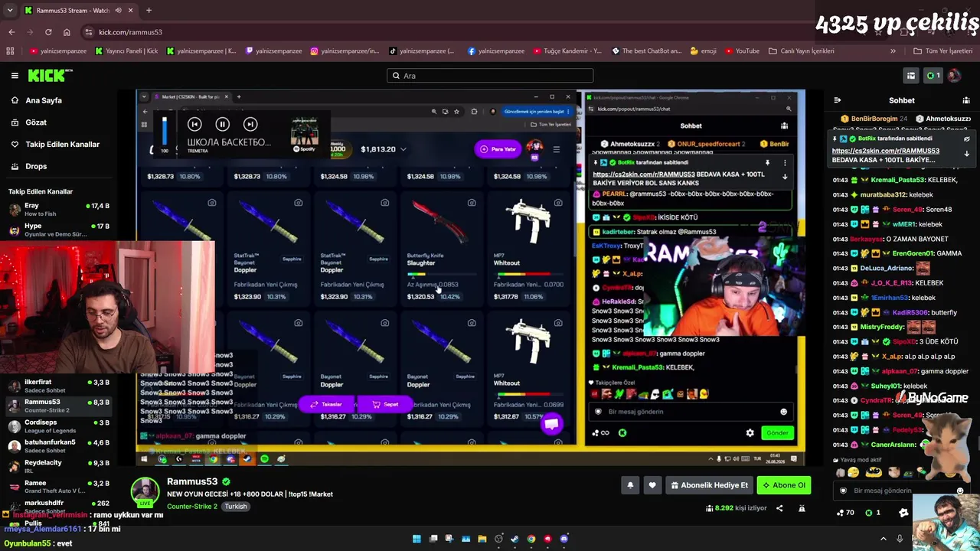The height and width of the screenshot is (551, 980).
Task: Open the Chrome apps grid shortcut
Action: [10, 51]
